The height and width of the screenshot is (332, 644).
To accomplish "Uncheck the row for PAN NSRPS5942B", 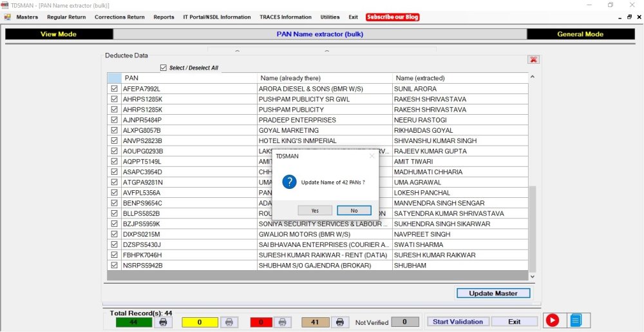I will point(114,266).
